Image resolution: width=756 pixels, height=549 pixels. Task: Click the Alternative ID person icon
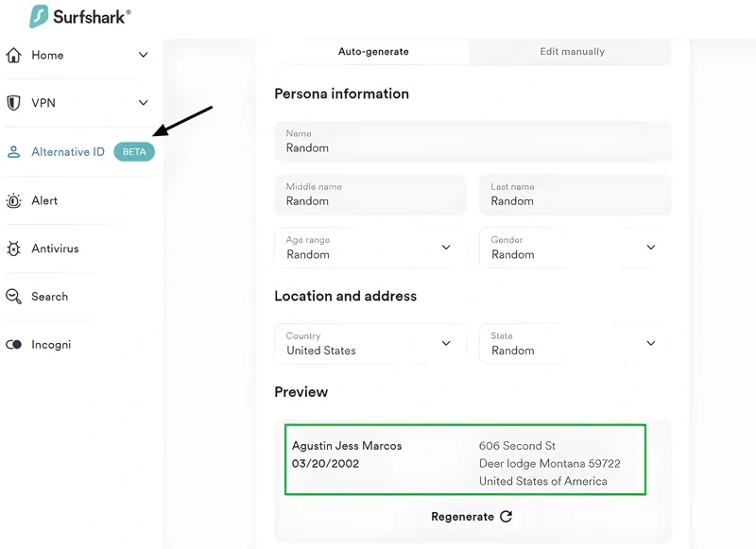point(14,151)
